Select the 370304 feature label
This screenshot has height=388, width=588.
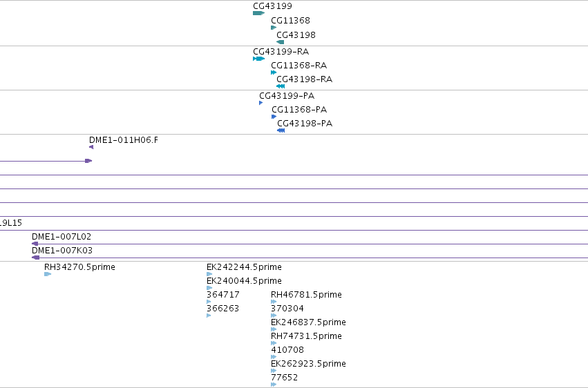click(x=287, y=308)
